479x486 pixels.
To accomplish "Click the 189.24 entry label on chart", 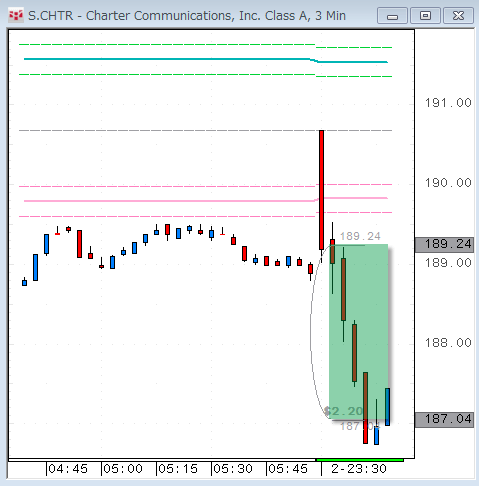I will (x=360, y=236).
